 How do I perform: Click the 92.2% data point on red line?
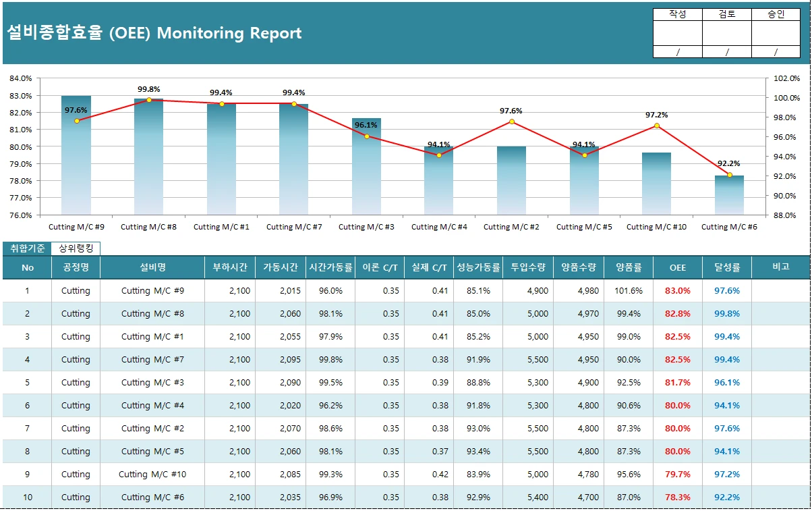coord(729,175)
